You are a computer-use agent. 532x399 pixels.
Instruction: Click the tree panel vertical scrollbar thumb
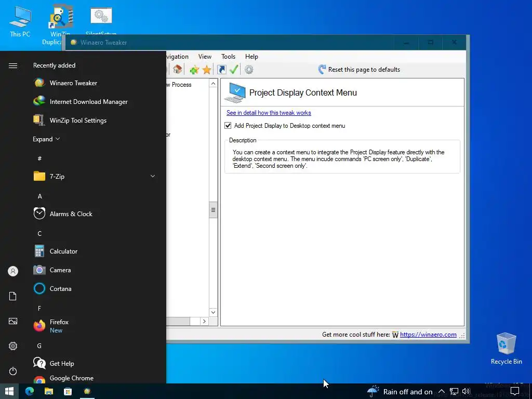(x=213, y=210)
